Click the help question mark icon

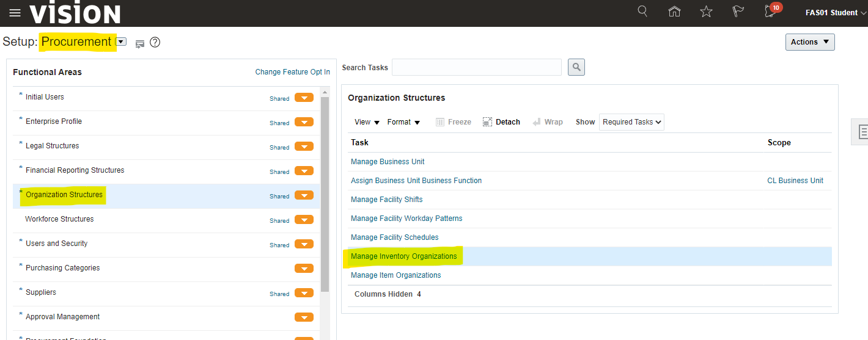[155, 42]
